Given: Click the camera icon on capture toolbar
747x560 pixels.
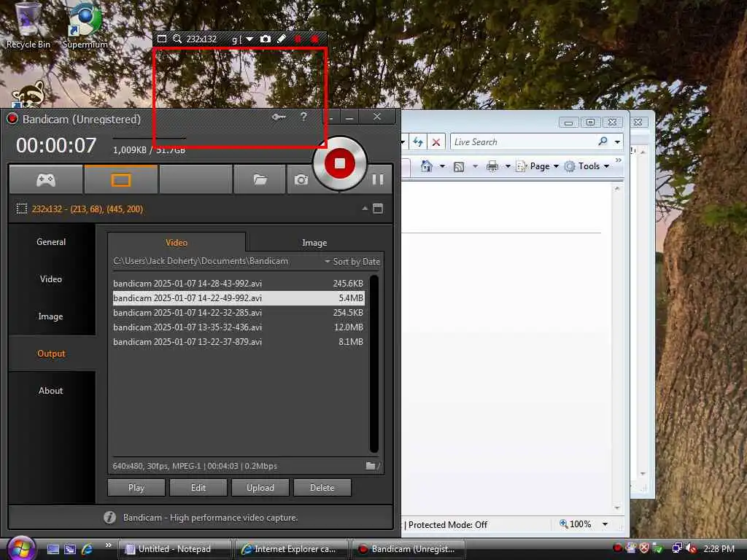Looking at the screenshot, I should 266,39.
